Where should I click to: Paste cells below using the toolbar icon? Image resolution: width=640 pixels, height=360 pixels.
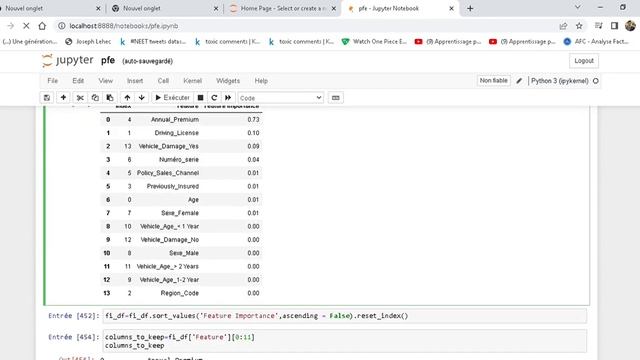coord(110,98)
